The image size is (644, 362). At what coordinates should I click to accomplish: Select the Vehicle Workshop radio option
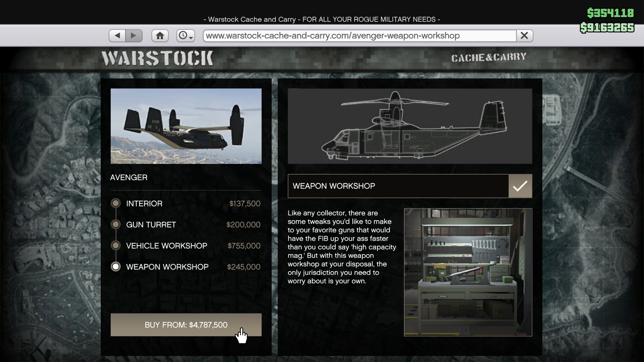(x=116, y=246)
